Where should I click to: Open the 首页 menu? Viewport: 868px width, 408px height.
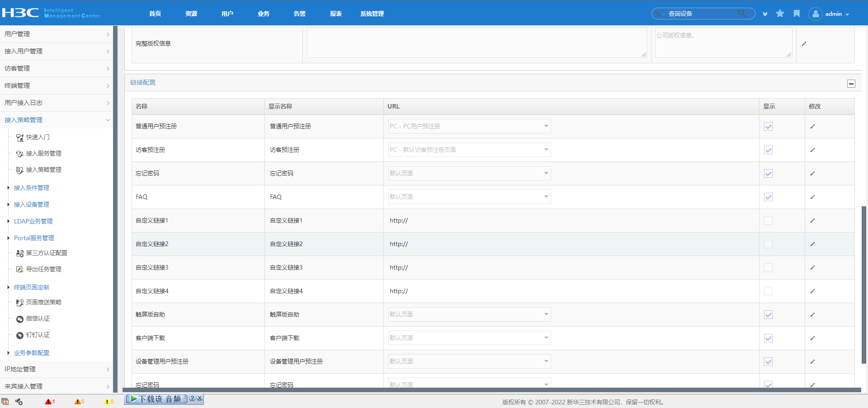click(x=155, y=14)
